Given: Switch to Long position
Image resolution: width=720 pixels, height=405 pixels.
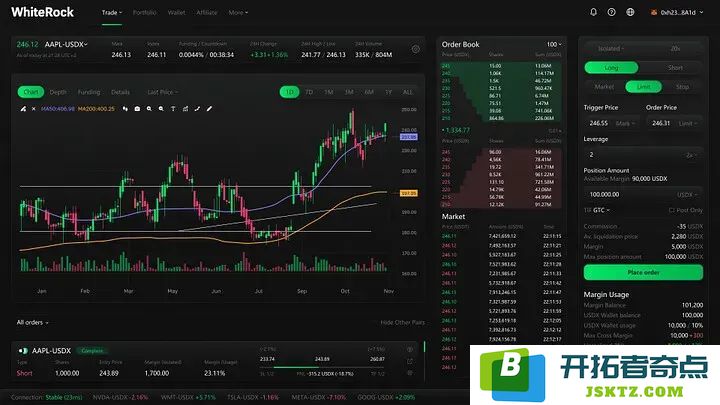Looking at the screenshot, I should (611, 68).
